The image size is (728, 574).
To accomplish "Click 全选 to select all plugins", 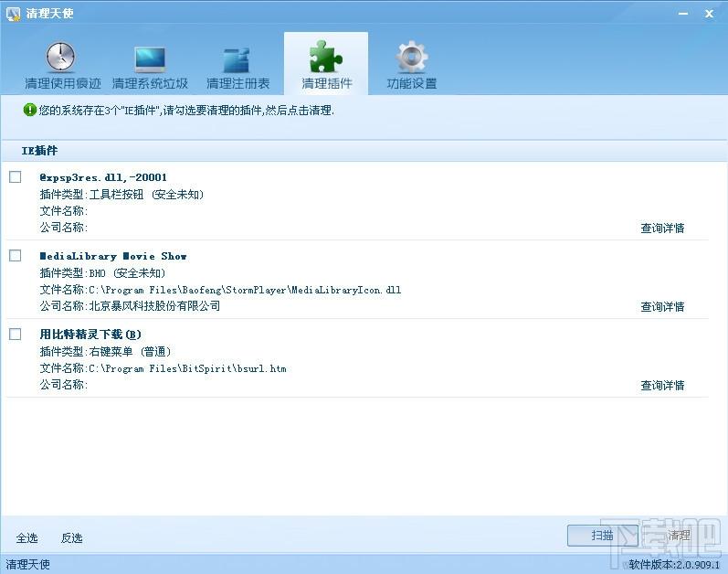I will [26, 537].
